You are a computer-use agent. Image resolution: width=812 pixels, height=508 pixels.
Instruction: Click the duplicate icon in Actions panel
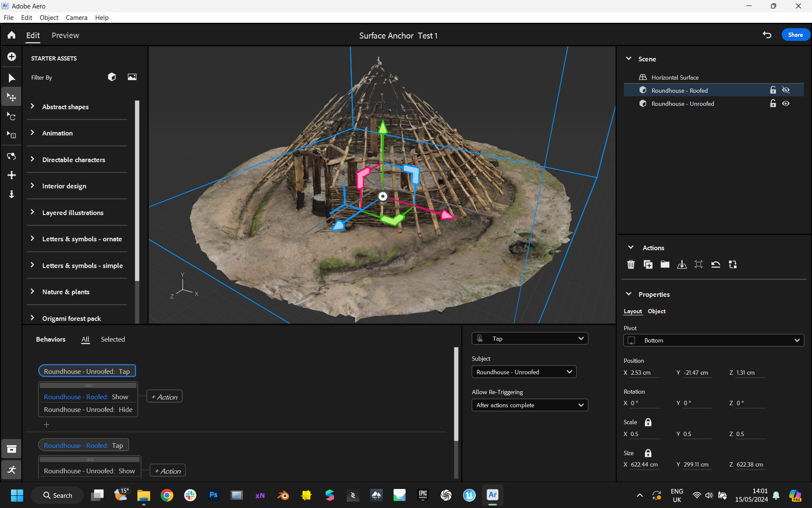647,265
